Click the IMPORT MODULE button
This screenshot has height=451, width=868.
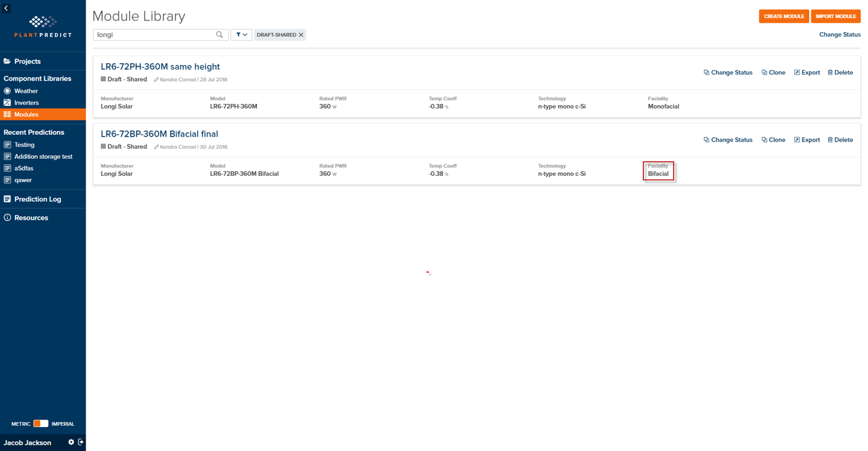(835, 17)
